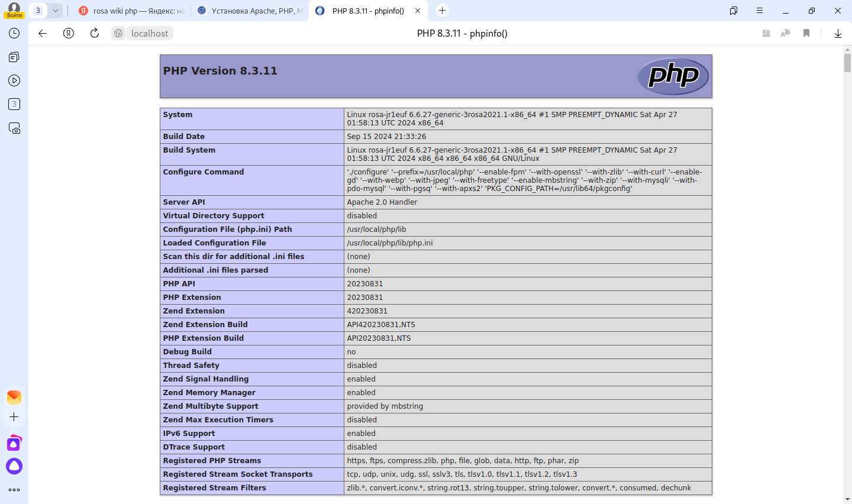The image size is (852, 504).
Task: Open Yandex Mail from the sidebar
Action: (x=14, y=397)
